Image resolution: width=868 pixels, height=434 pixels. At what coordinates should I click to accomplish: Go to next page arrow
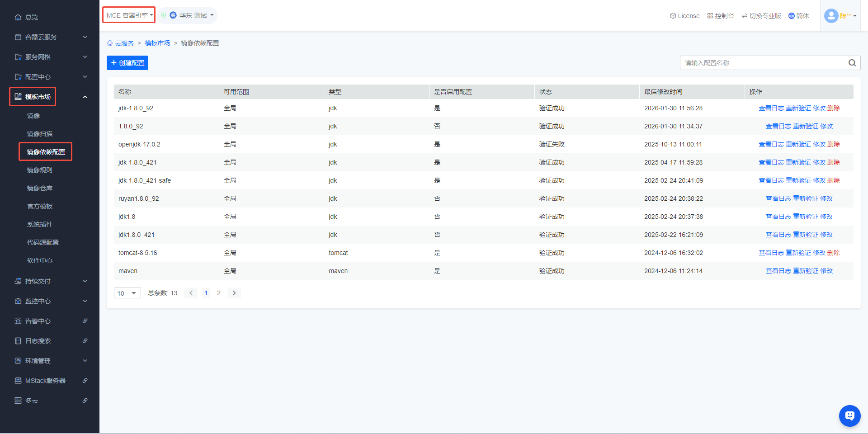click(x=234, y=293)
